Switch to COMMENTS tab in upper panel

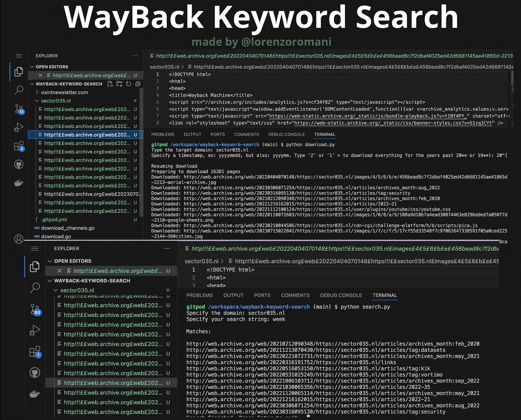click(x=247, y=135)
